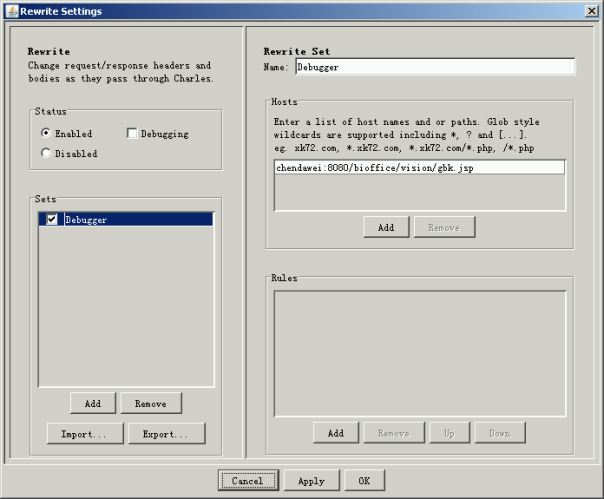This screenshot has width=604, height=499.
Task: Add a new rewrite set under Sets
Action: pyautogui.click(x=93, y=403)
